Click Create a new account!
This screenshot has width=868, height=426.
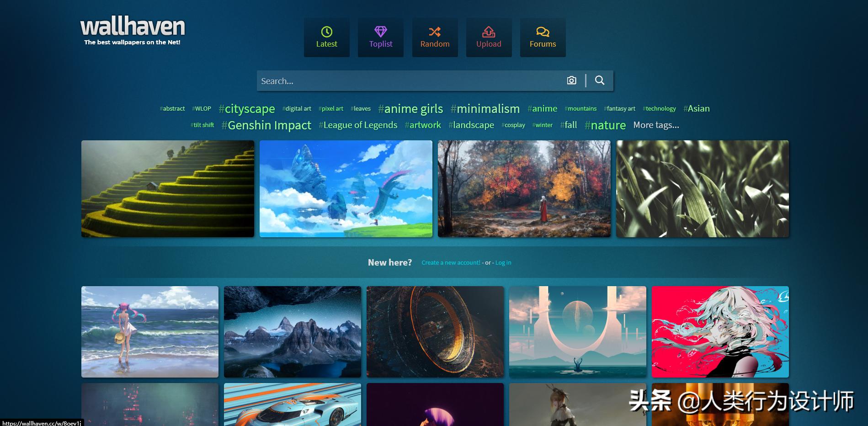[x=451, y=262]
